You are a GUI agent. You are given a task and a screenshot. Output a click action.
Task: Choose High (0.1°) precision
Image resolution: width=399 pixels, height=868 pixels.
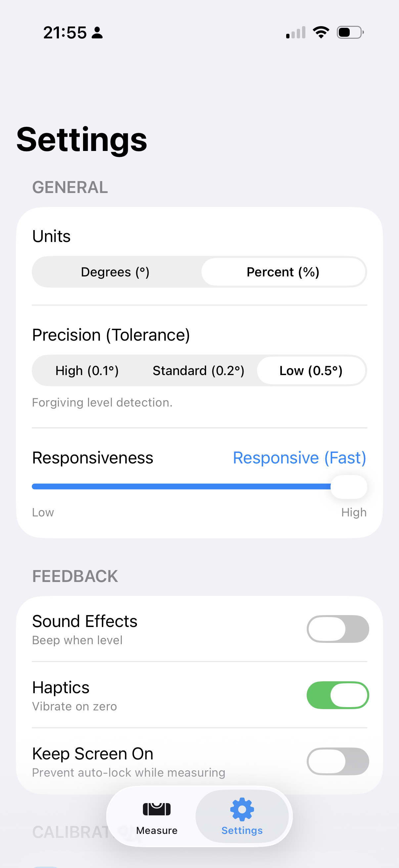pos(87,371)
